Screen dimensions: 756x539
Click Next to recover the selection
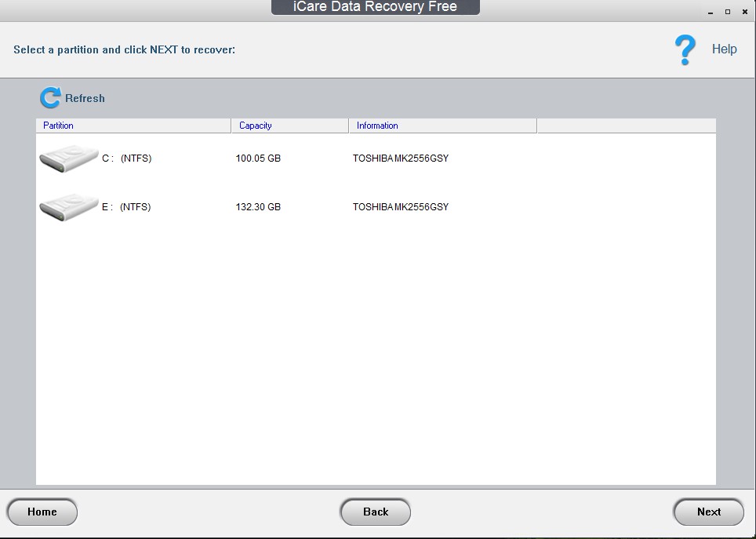coord(707,512)
